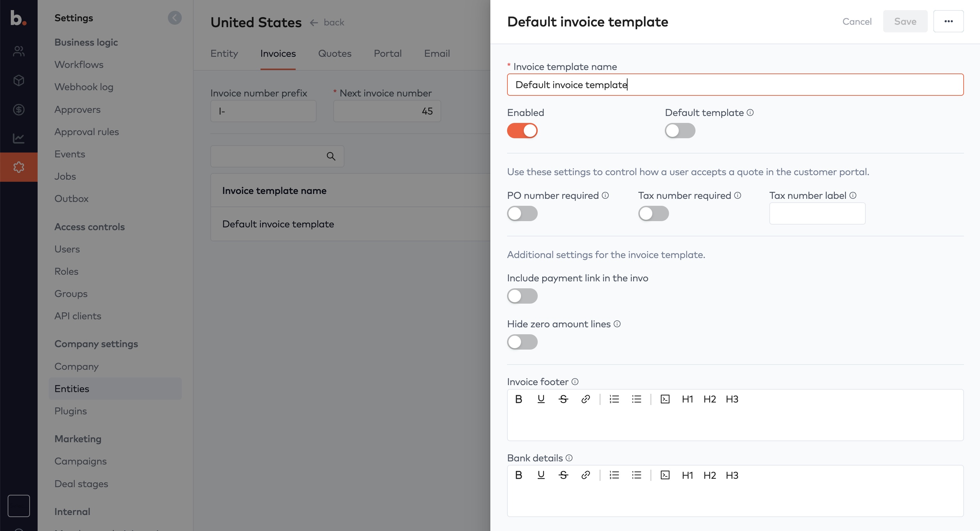Open Workflows in settings sidebar

point(79,65)
